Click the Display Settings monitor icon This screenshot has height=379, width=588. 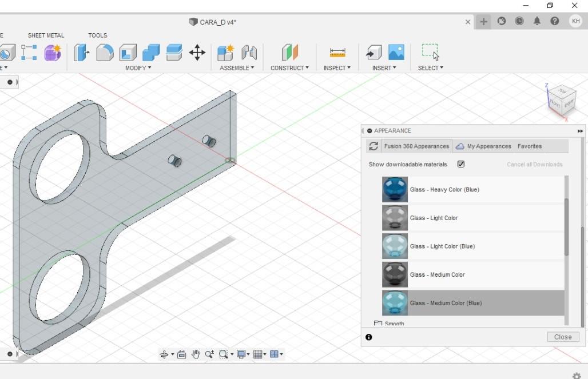[241, 354]
